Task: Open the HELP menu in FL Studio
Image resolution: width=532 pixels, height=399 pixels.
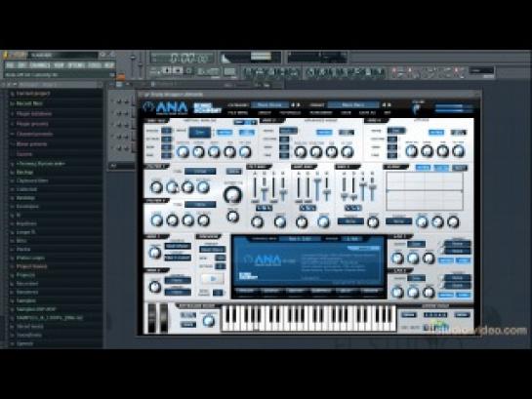Action: [108, 64]
